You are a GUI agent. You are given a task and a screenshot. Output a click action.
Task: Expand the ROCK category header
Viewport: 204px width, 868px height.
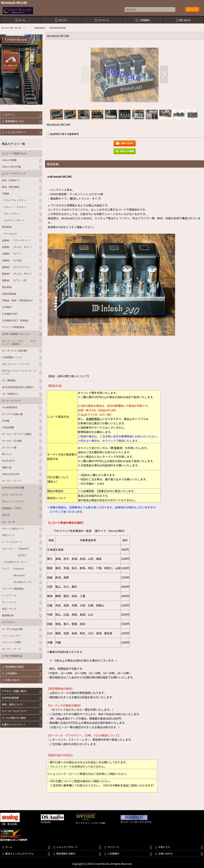(x=21, y=515)
